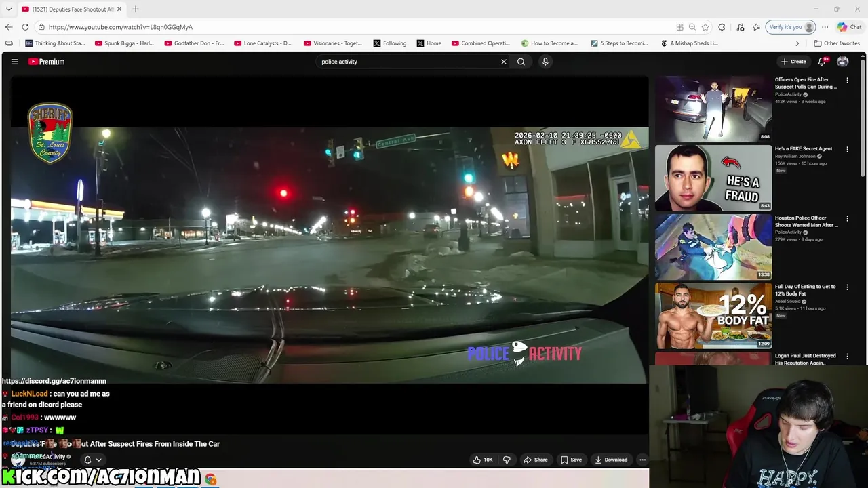Open Copilot Chat
The width and height of the screenshot is (868, 488).
850,27
